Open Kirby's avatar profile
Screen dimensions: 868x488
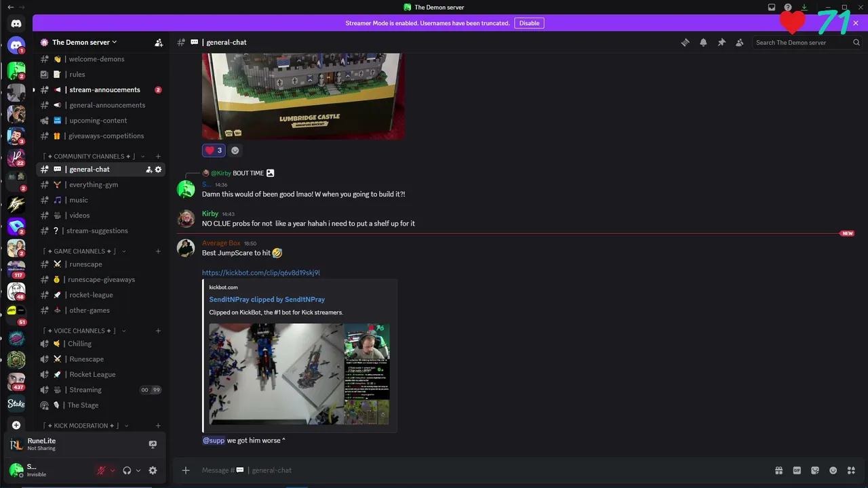(x=186, y=219)
